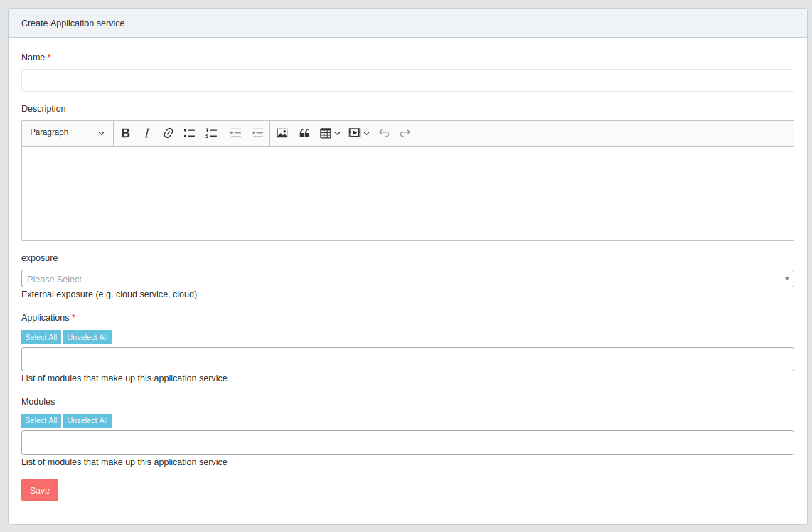Viewport: 812px width, 532px height.
Task: Undo the last edit in the description
Action: click(x=384, y=133)
